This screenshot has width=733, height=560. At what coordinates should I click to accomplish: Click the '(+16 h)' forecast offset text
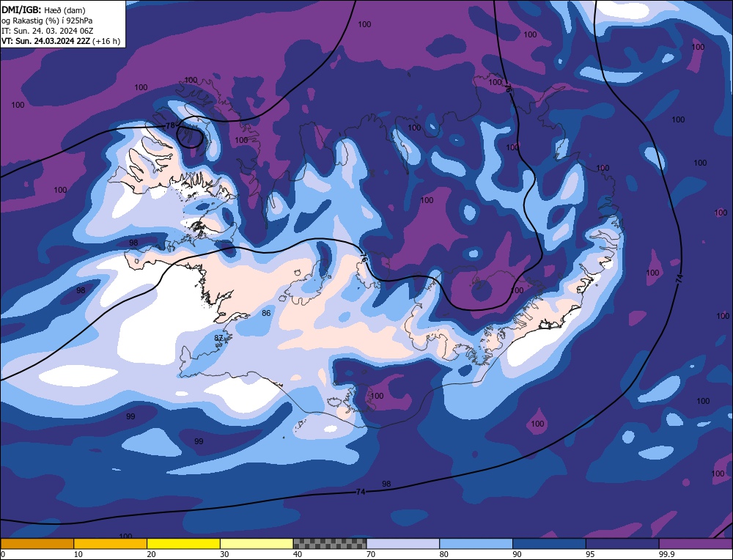pos(106,41)
